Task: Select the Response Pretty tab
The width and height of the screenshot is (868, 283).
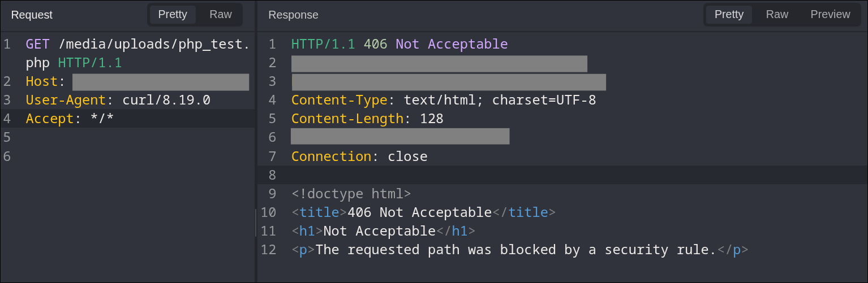Action: pyautogui.click(x=729, y=15)
